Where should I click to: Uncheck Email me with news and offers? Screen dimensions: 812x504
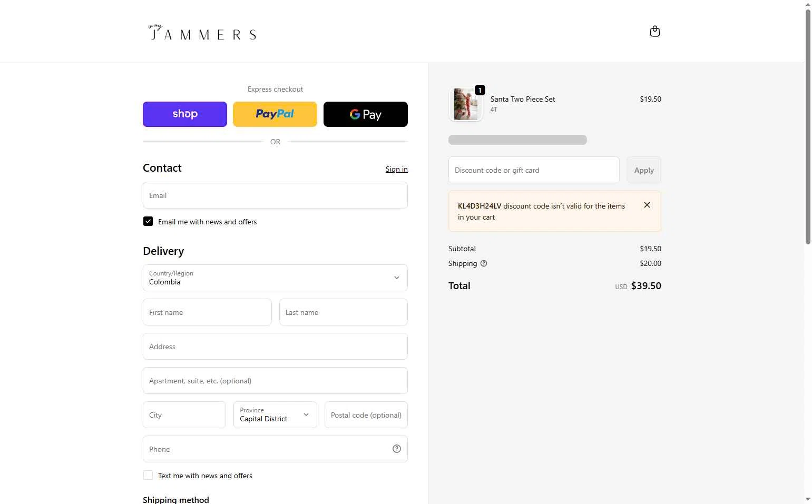coord(148,222)
